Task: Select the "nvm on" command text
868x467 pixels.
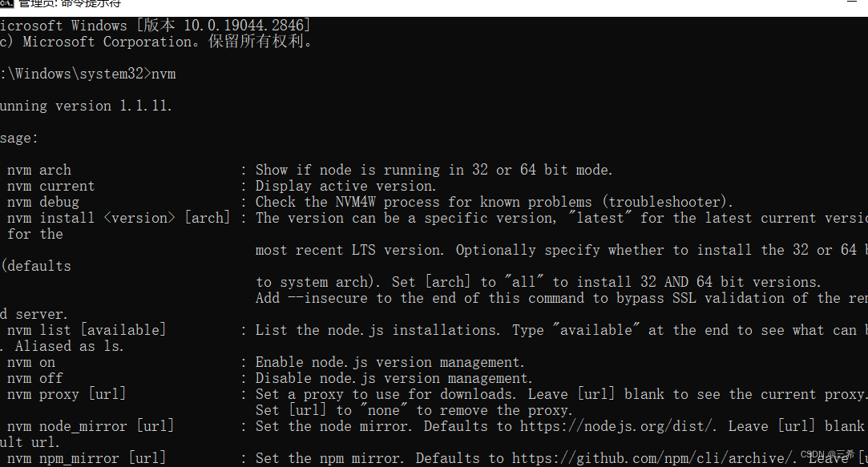Action: (33, 361)
